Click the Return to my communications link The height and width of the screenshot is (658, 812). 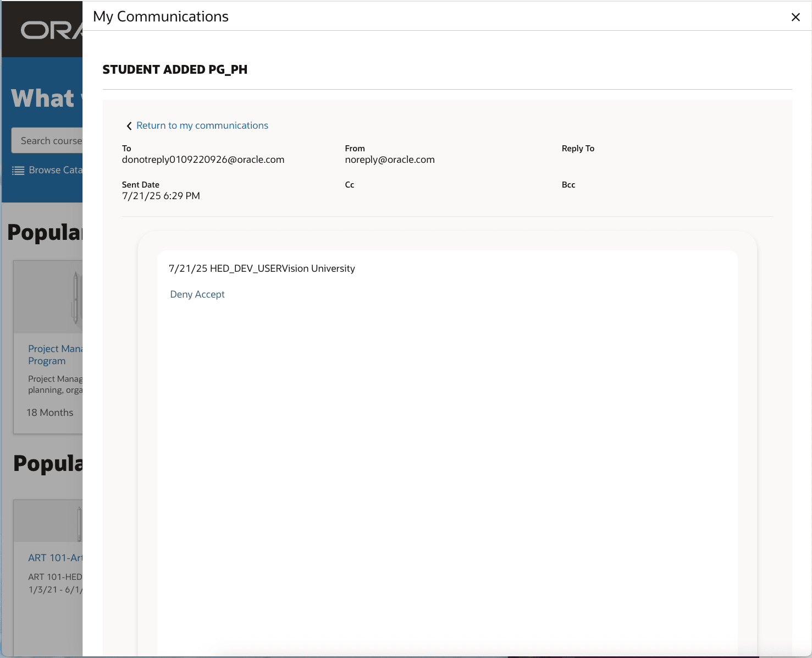tap(202, 125)
